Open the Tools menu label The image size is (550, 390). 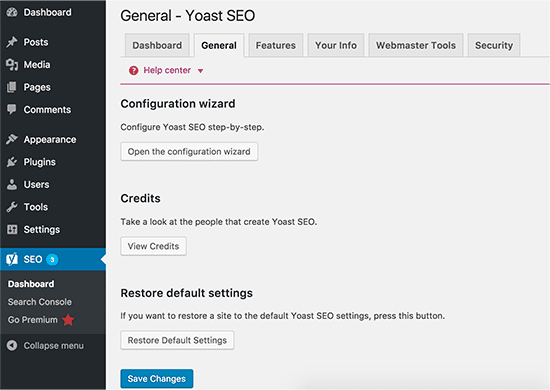36,207
